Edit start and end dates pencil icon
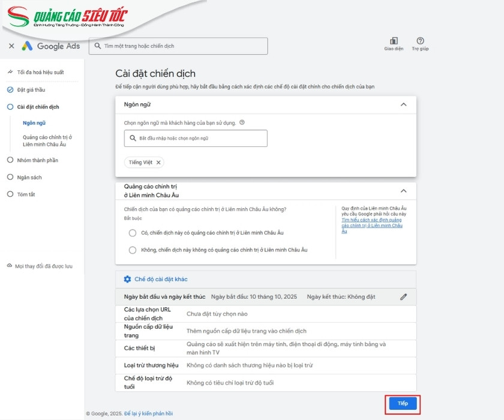504x420 pixels. point(404,296)
